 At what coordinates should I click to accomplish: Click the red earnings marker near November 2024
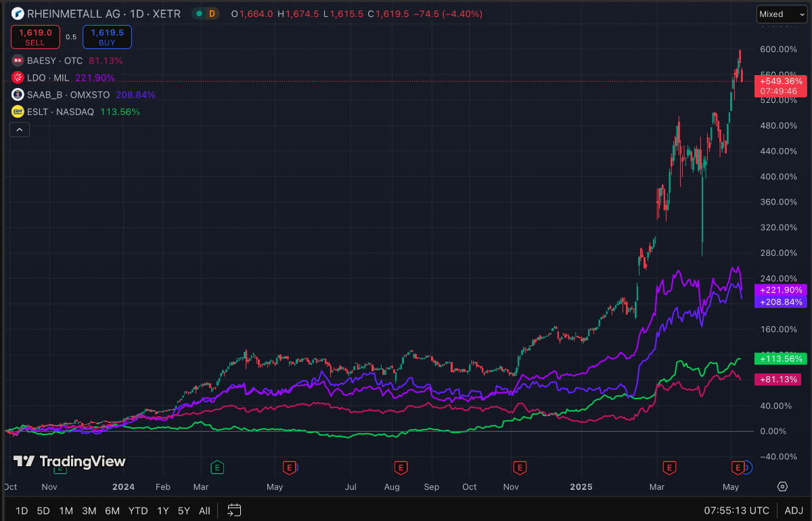coord(520,466)
